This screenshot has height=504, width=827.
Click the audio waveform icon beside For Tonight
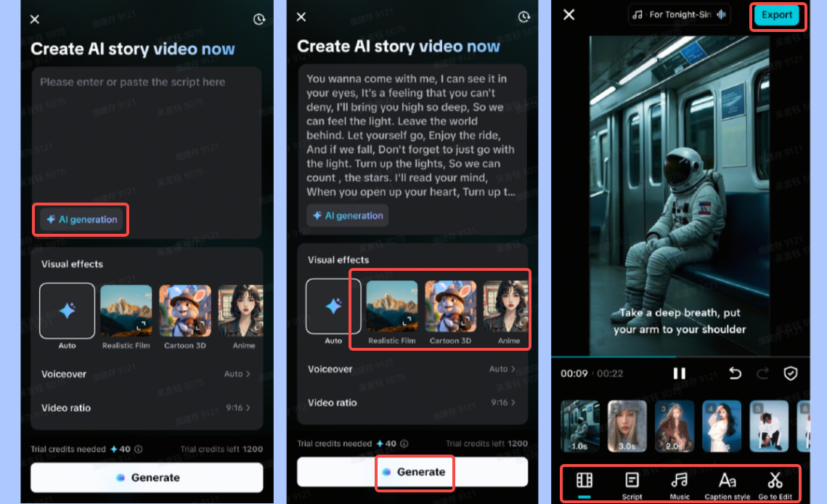722,15
